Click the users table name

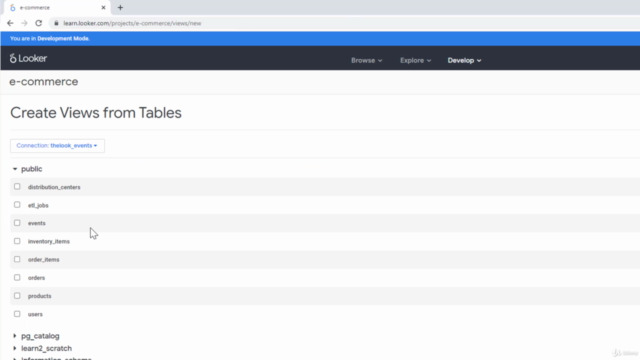click(35, 314)
